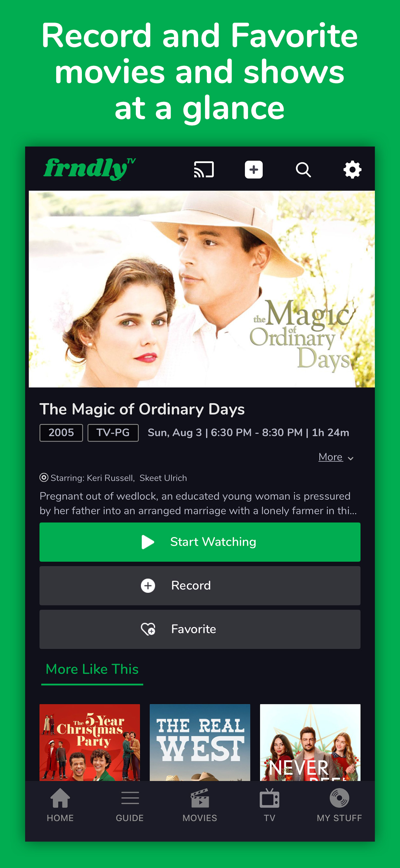Expand the More details link
400x868 pixels.
tap(330, 457)
